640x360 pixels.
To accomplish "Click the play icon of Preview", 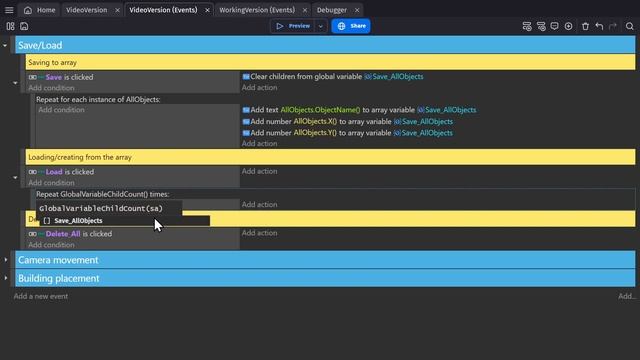I will [x=280, y=26].
